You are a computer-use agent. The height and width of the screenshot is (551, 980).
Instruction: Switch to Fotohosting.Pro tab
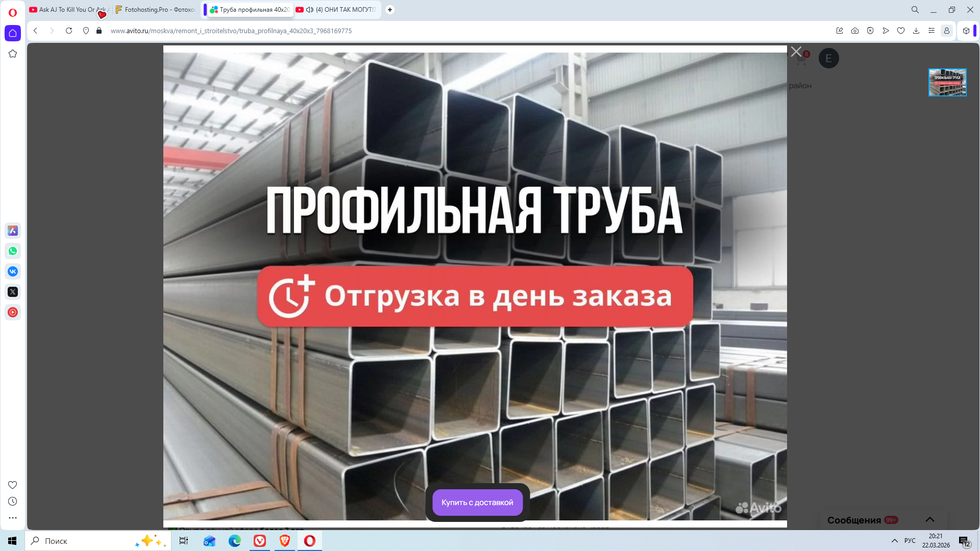[x=156, y=10]
